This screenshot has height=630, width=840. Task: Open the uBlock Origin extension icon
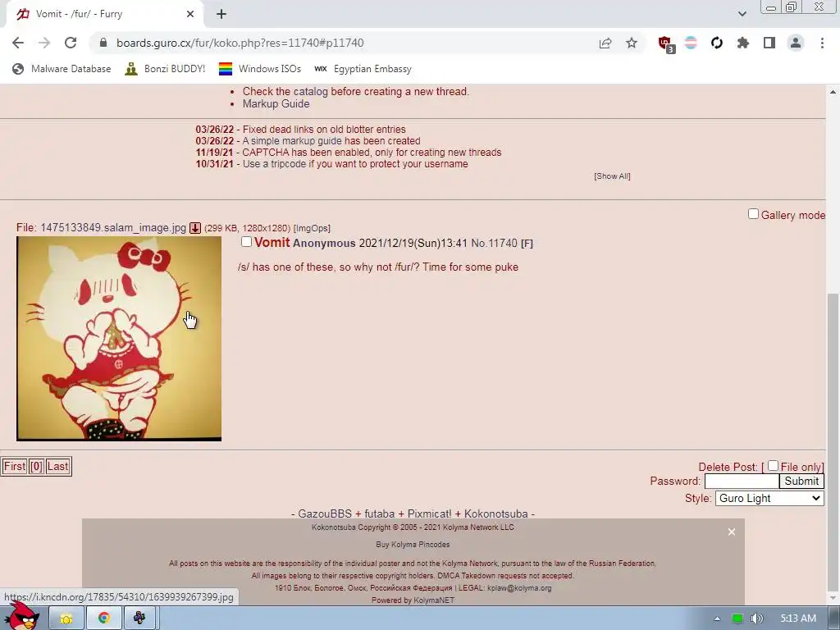click(x=665, y=44)
